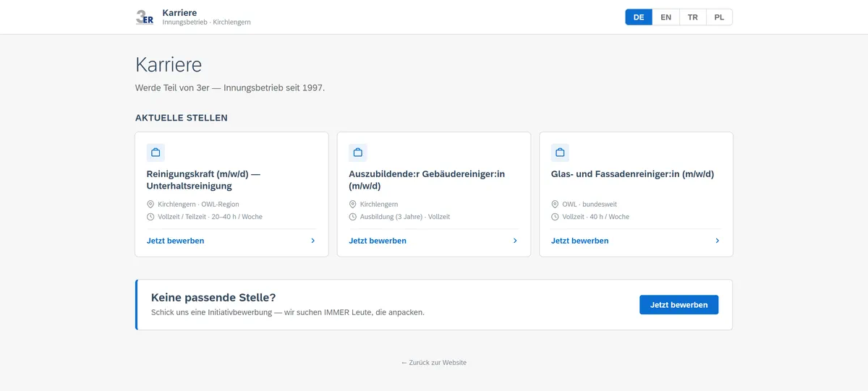Viewport: 868px width, 391px height.
Task: Click Werde Teil von 3er intro sentence
Action: tap(230, 87)
